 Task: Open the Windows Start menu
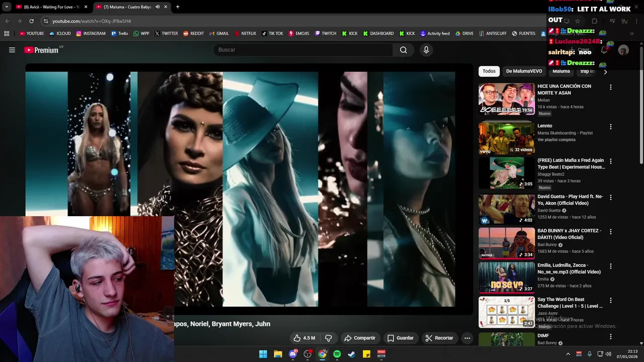coord(263,354)
